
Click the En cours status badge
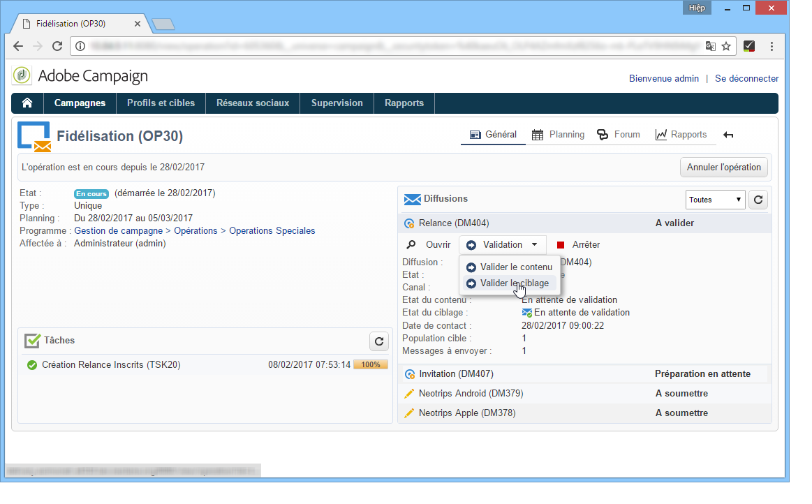91,194
